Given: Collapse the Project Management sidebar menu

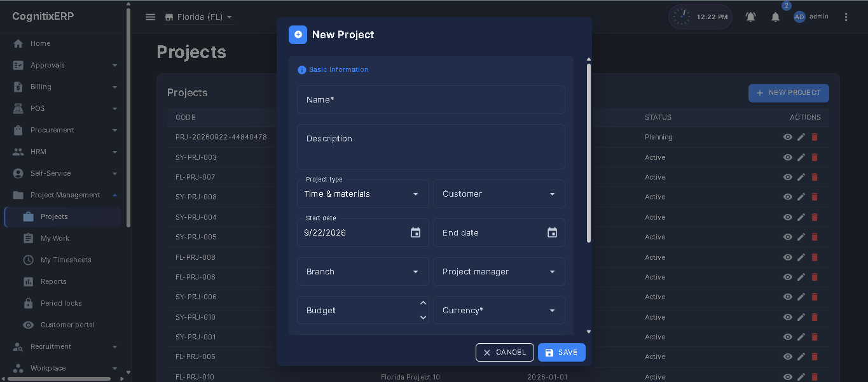Looking at the screenshot, I should pyautogui.click(x=64, y=195).
